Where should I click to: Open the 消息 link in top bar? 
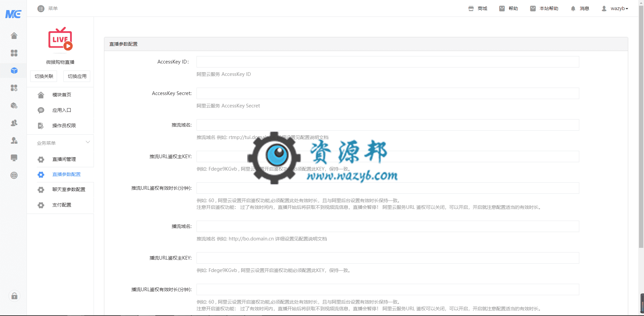(x=584, y=8)
